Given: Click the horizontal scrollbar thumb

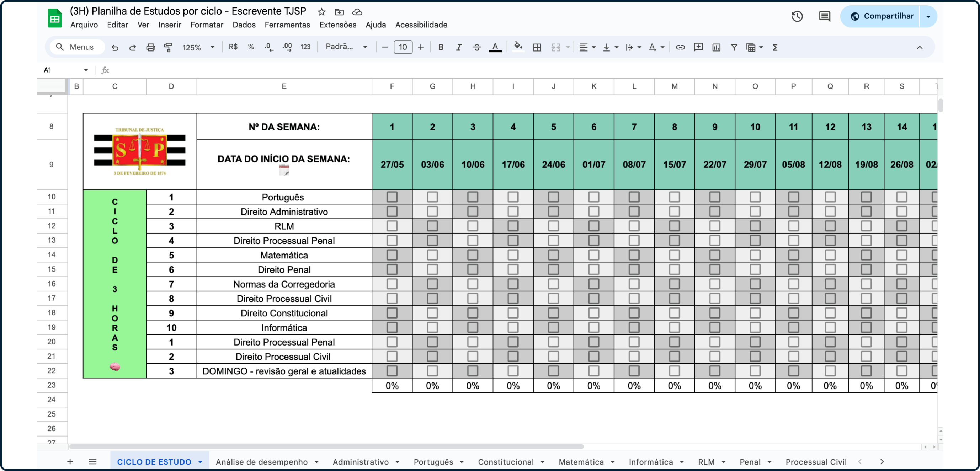Looking at the screenshot, I should tap(326, 446).
